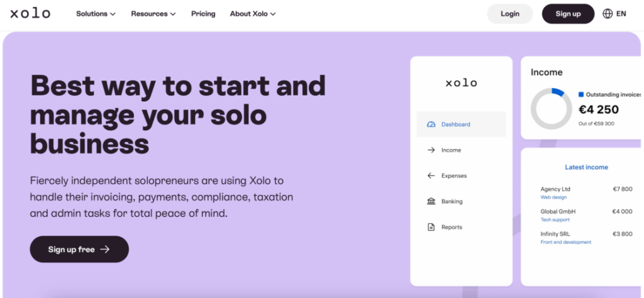The width and height of the screenshot is (644, 298).
Task: Click the Front end development link
Action: pyautogui.click(x=565, y=242)
